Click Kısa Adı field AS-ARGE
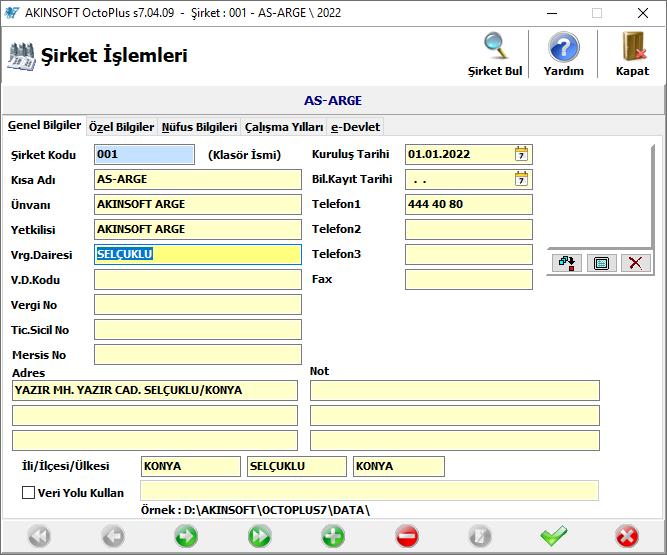The width and height of the screenshot is (667, 555). tap(198, 179)
